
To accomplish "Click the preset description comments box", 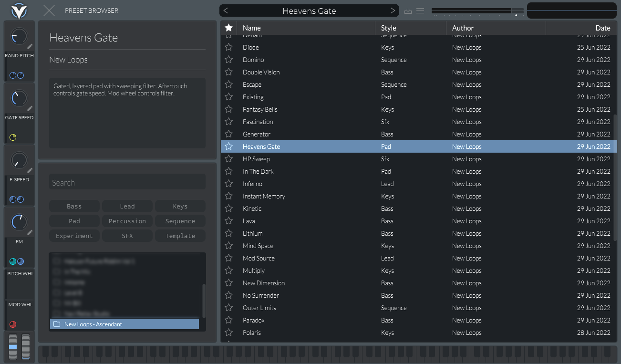I will coord(127,113).
